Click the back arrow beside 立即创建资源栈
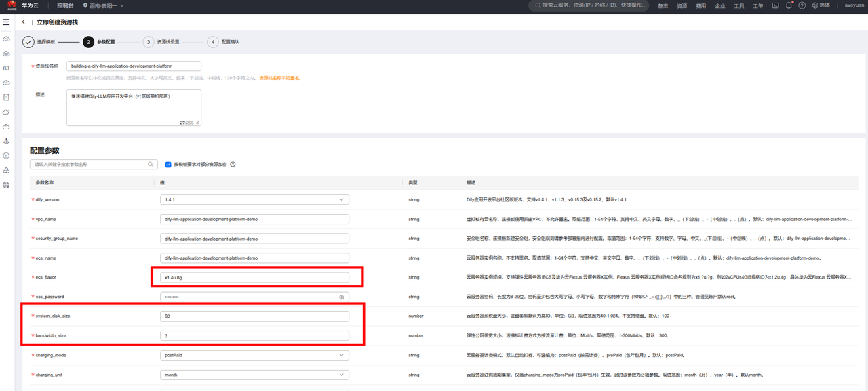 (x=24, y=22)
